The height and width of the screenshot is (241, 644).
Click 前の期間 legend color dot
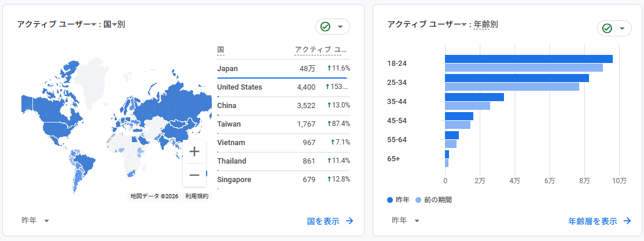[418, 200]
